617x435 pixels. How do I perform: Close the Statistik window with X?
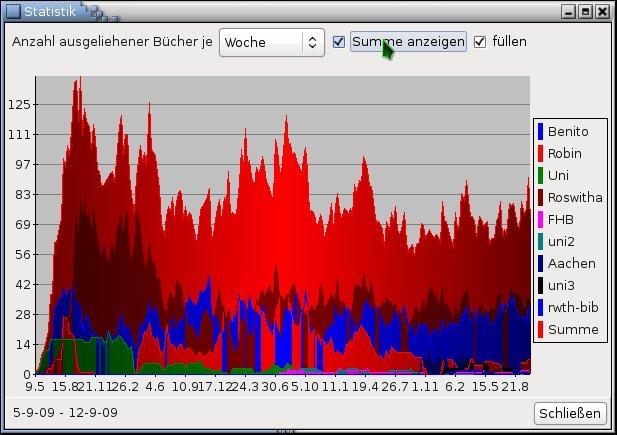click(x=602, y=11)
